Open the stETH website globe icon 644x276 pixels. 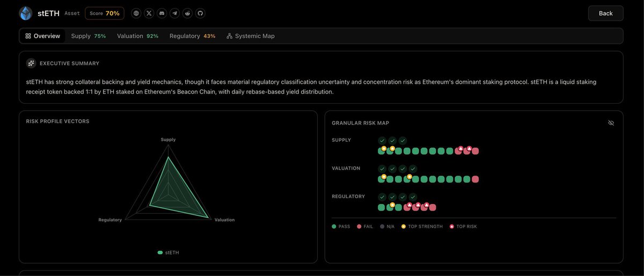click(136, 13)
